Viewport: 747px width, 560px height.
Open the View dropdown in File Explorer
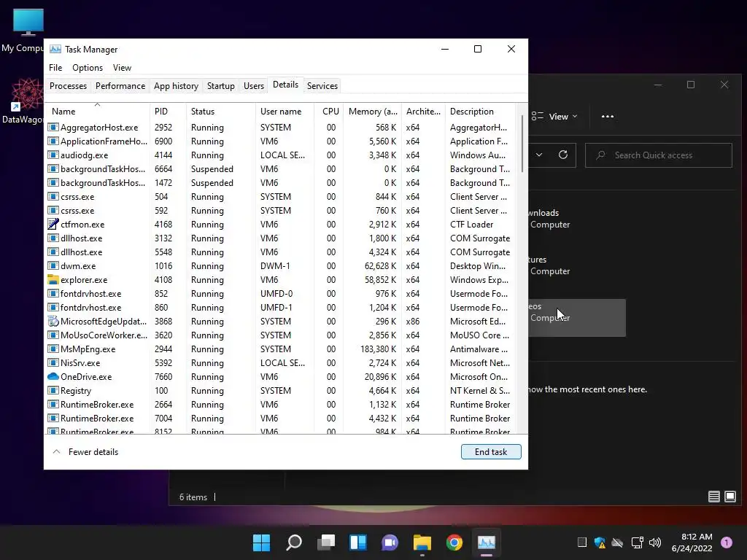click(x=554, y=116)
